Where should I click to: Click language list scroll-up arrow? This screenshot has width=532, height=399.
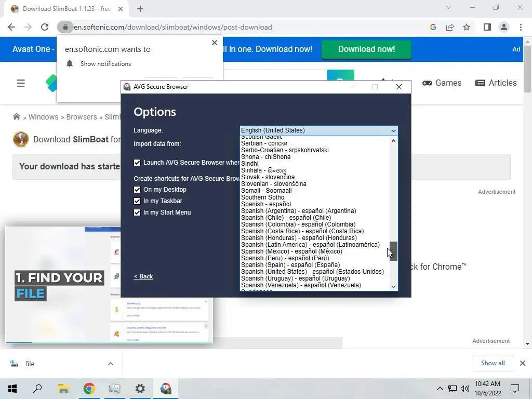coord(394,141)
